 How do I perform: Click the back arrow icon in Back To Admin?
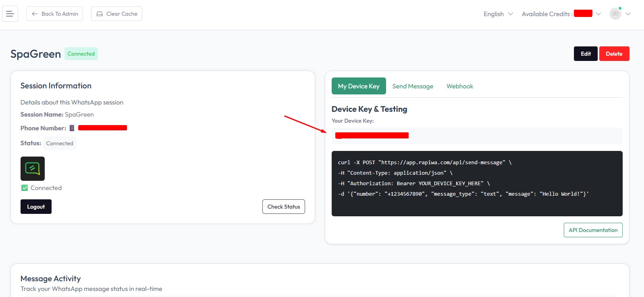pos(35,14)
